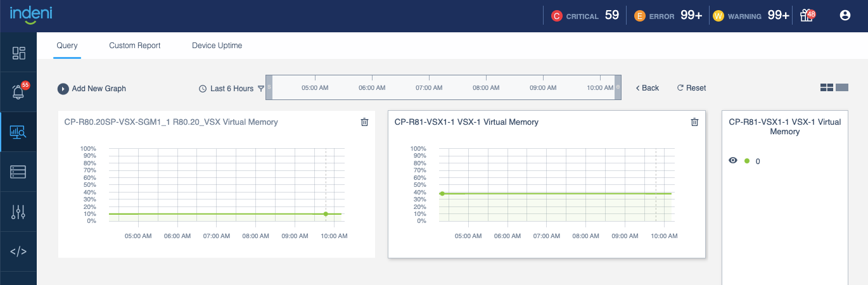Click the CP-R80.20SP-VSX-SGM1_1 graph title
The height and width of the screenshot is (285, 868).
coord(171,122)
